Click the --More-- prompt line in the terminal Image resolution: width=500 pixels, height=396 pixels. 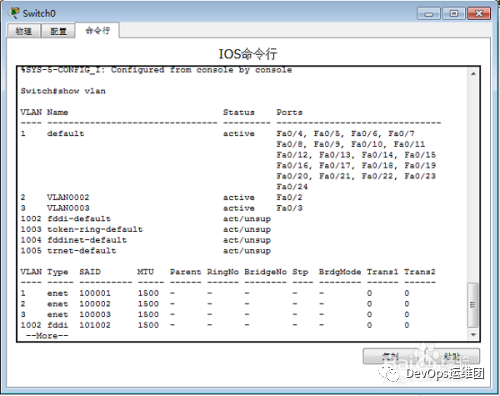(x=47, y=336)
